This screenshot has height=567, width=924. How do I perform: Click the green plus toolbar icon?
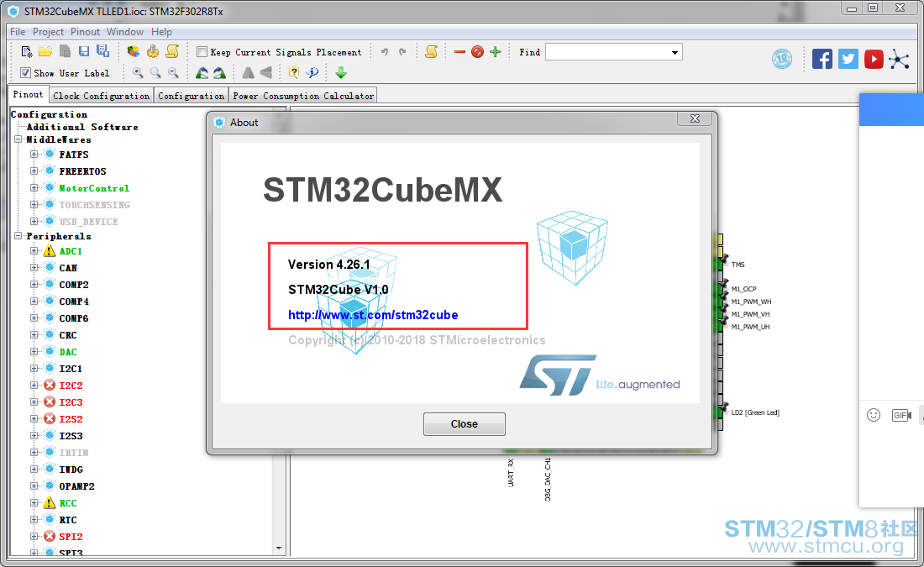click(495, 52)
